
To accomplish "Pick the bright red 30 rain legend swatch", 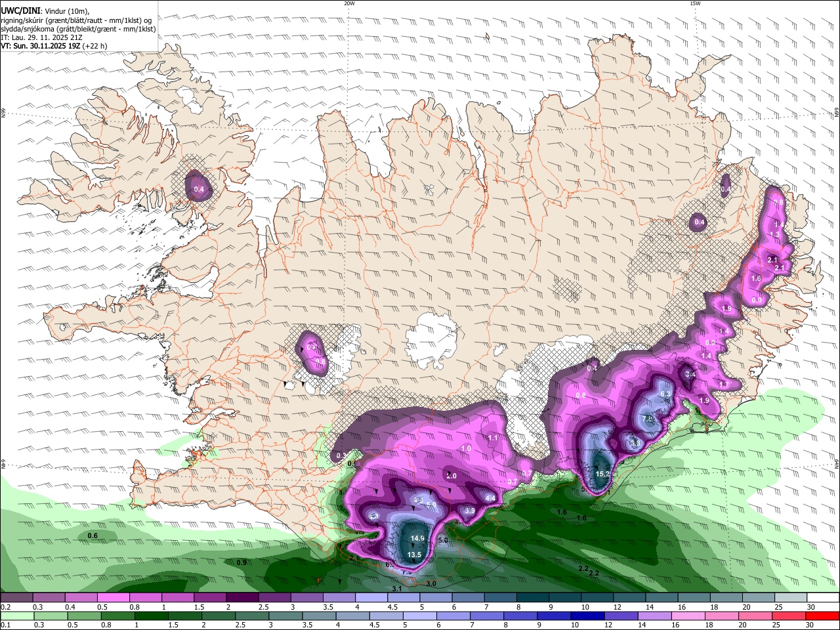I will [x=824, y=616].
